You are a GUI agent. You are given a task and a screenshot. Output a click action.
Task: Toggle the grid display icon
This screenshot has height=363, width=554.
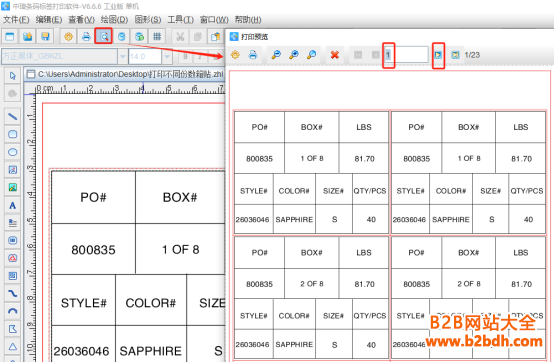pos(157,36)
